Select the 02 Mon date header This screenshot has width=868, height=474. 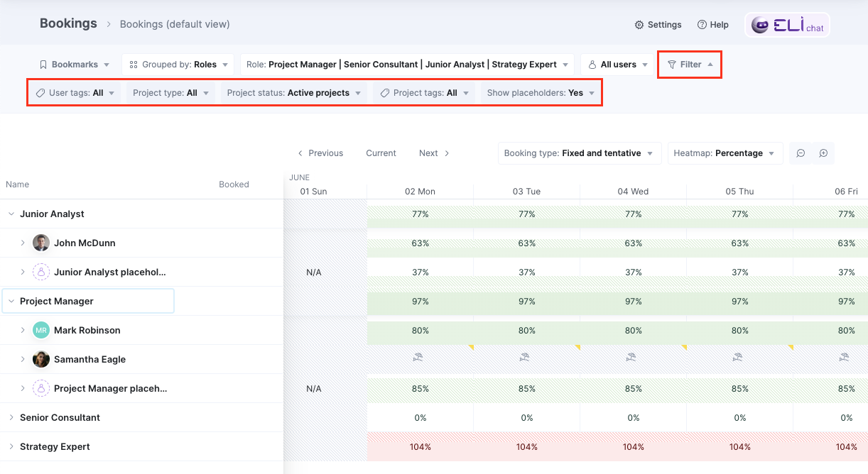(420, 192)
